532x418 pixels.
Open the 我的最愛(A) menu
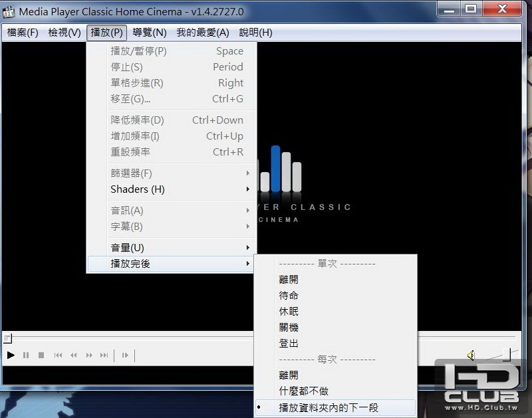click(x=203, y=33)
